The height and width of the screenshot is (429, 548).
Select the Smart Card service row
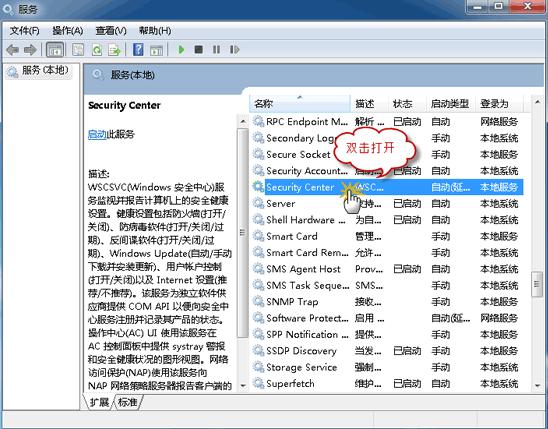coord(387,236)
